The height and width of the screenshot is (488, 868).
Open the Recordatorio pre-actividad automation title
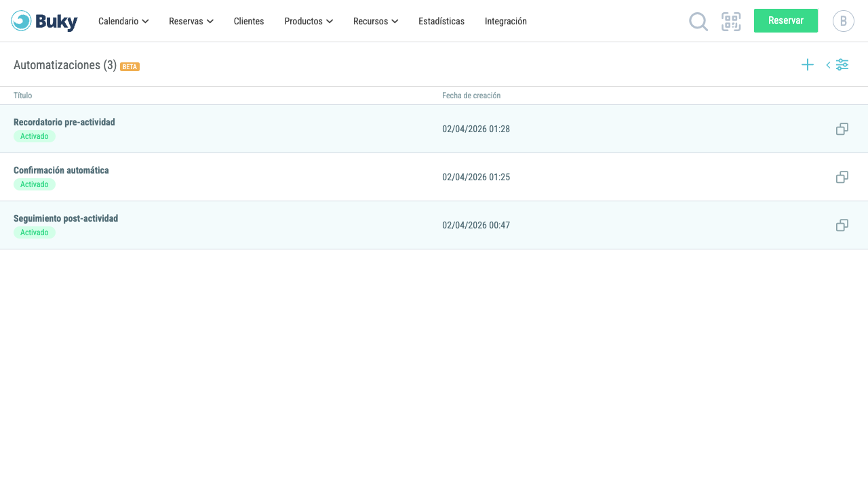[x=64, y=122]
